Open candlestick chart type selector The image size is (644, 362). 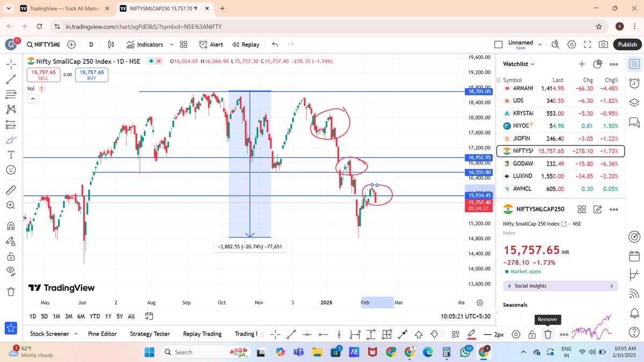[x=111, y=45]
